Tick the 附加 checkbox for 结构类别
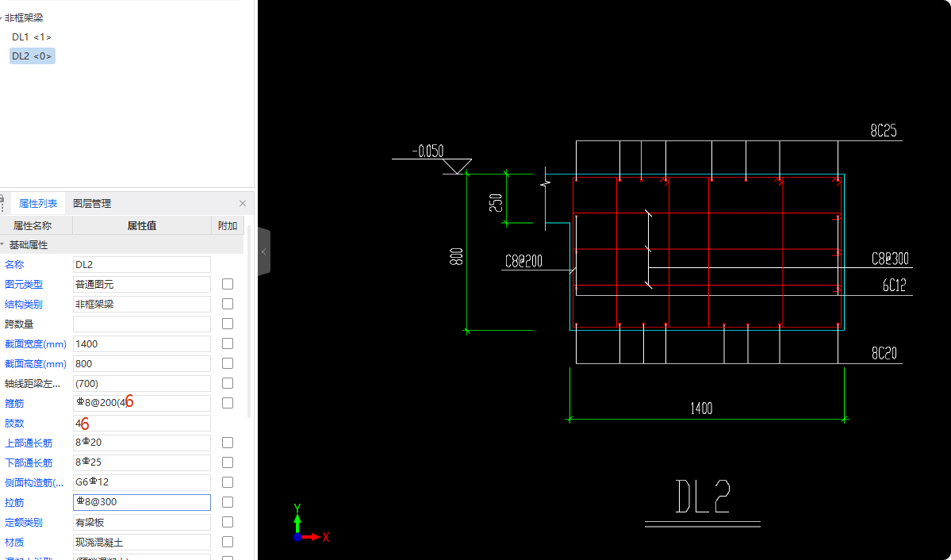 [228, 304]
